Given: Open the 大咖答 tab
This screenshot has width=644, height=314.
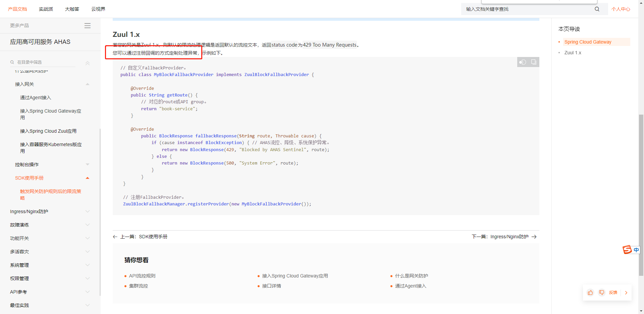Looking at the screenshot, I should coord(72,9).
